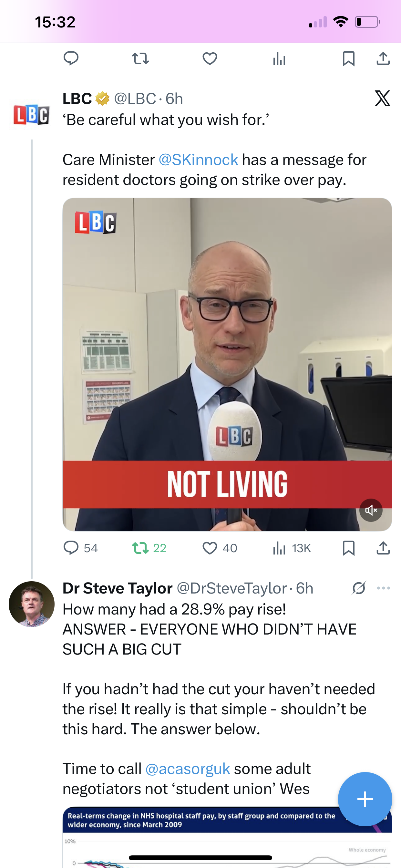Reply to the LBC tweet with 54 comments
Screen dimensions: 401x868
71,548
